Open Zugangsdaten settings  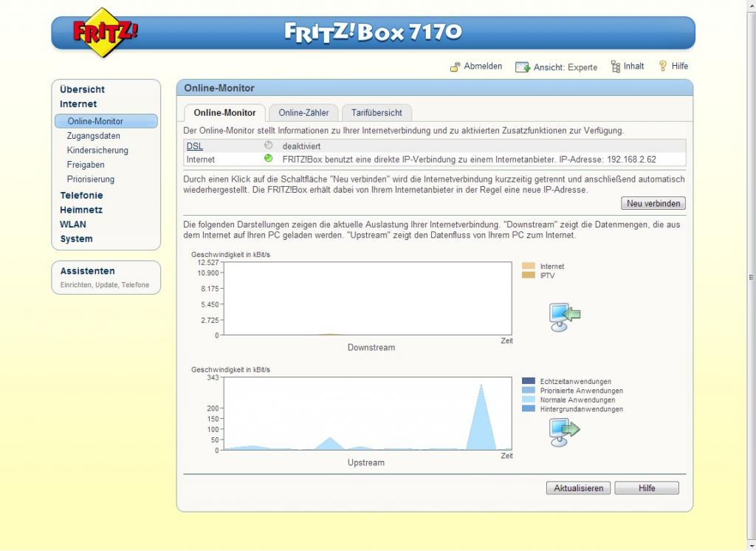point(94,136)
